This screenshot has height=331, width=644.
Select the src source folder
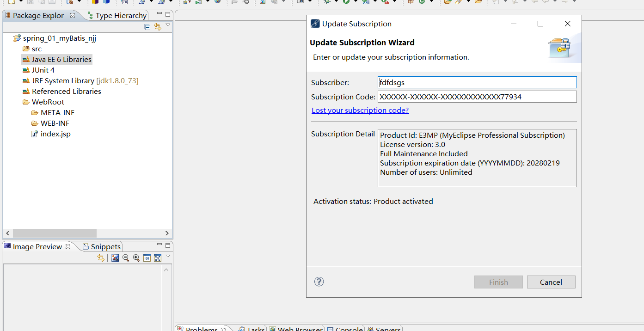click(x=37, y=49)
